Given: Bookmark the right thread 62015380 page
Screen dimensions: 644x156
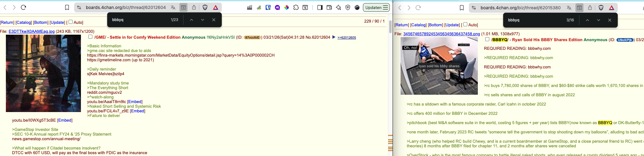Looking at the screenshot, I should 462,8.
